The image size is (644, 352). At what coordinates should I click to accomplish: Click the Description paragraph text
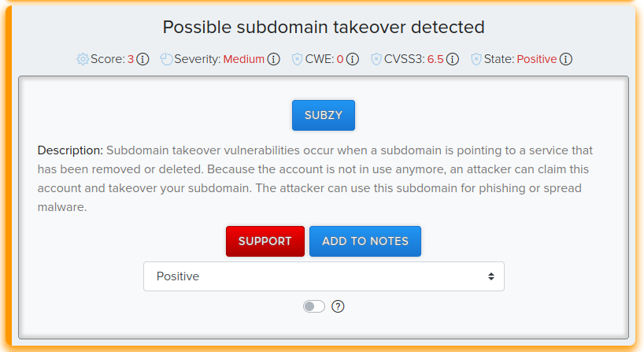tap(315, 179)
